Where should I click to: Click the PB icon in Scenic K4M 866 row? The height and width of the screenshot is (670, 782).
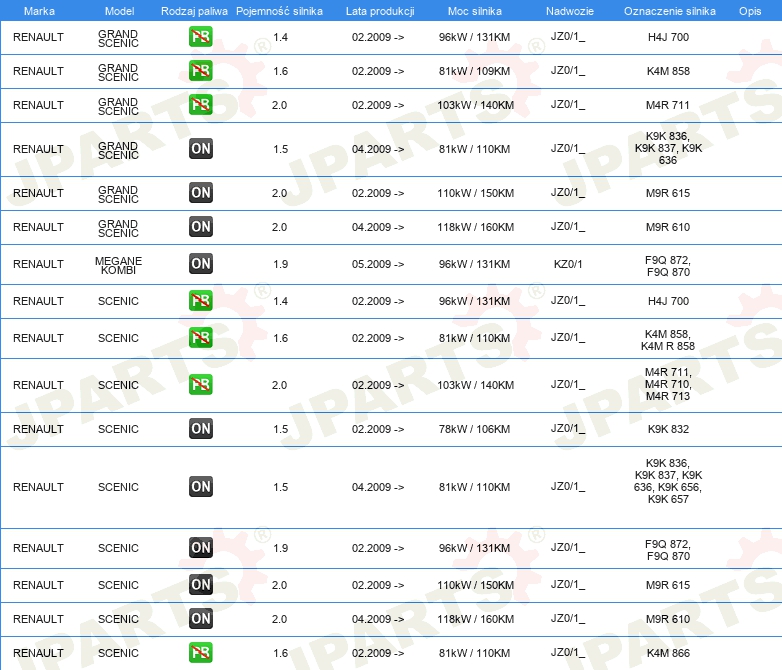pyautogui.click(x=200, y=652)
